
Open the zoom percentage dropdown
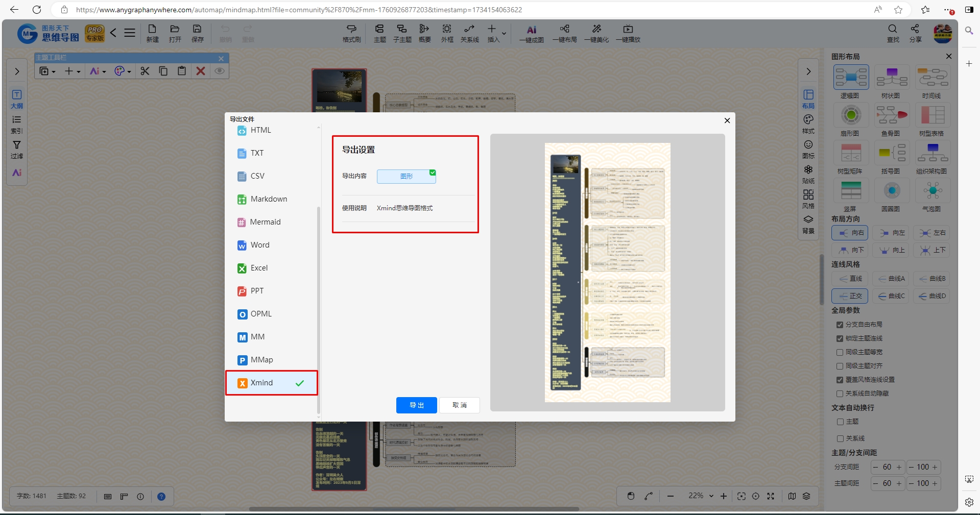(711, 496)
